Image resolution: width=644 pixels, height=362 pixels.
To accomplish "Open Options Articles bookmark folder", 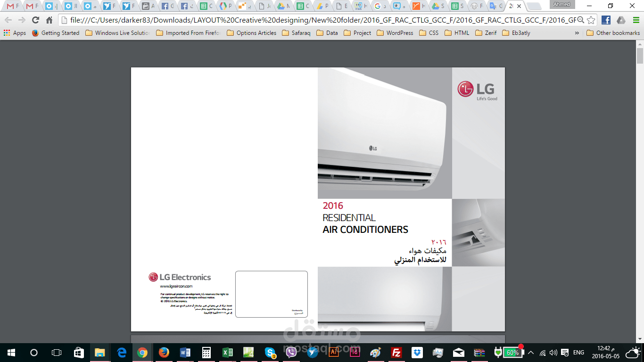I will pos(252,33).
